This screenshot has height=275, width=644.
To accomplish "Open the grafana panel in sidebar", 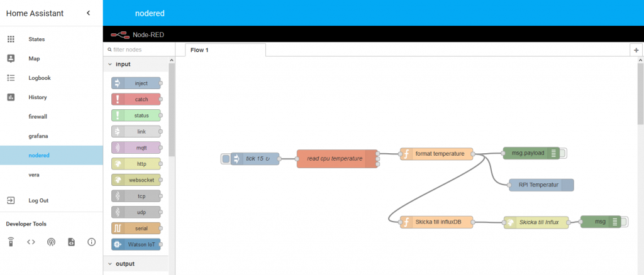I will pyautogui.click(x=38, y=136).
